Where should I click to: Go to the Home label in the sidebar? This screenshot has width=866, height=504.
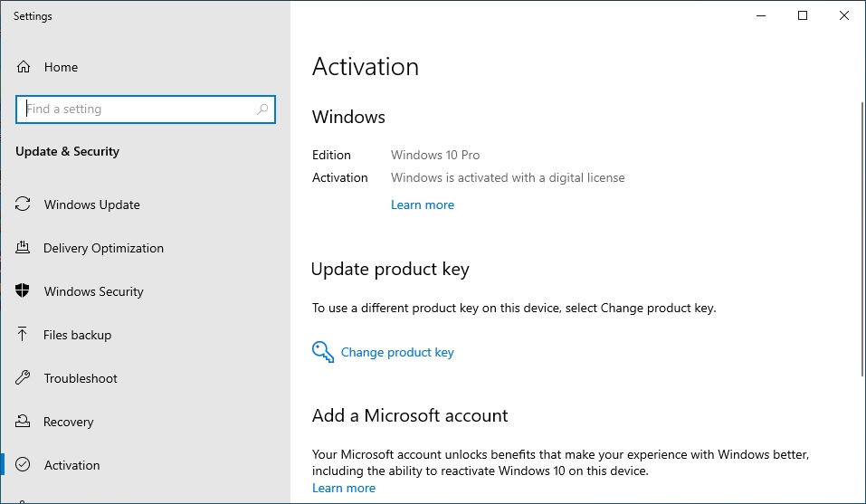point(61,67)
